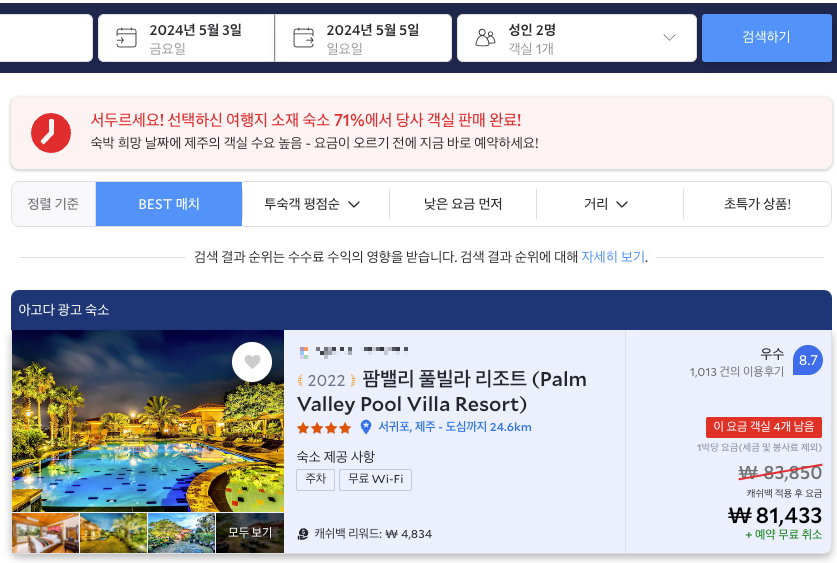Open the check-in date 2024년 5월 3일 field
The width and height of the screenshot is (837, 563).
point(186,38)
